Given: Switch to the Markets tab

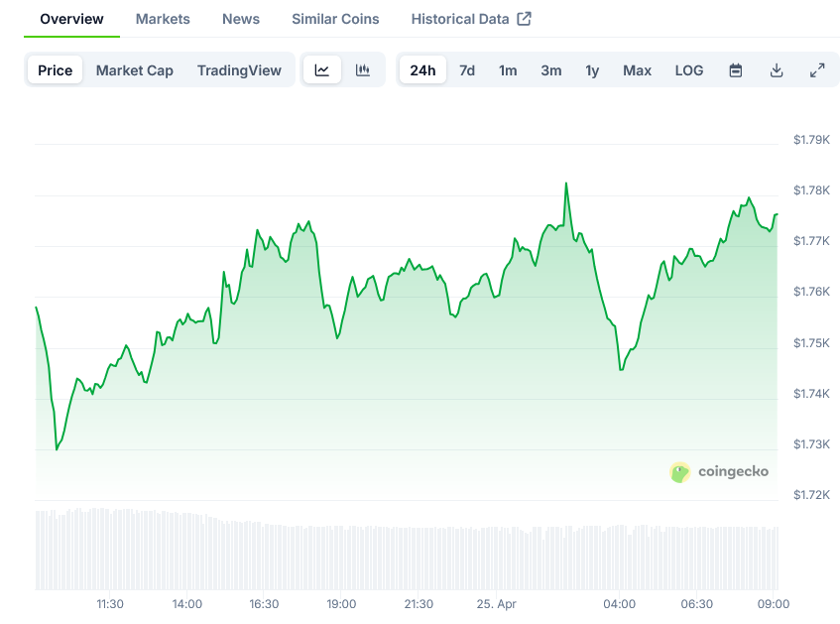Looking at the screenshot, I should (x=162, y=18).
